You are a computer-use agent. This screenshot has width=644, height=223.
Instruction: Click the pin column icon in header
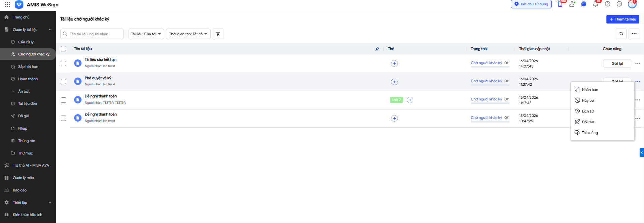click(377, 49)
